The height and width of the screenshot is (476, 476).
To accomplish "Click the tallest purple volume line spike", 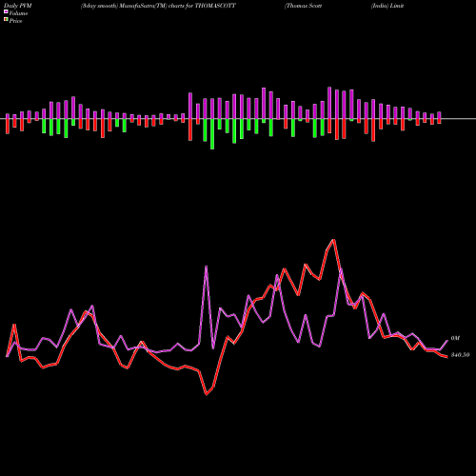I will pyautogui.click(x=207, y=267).
